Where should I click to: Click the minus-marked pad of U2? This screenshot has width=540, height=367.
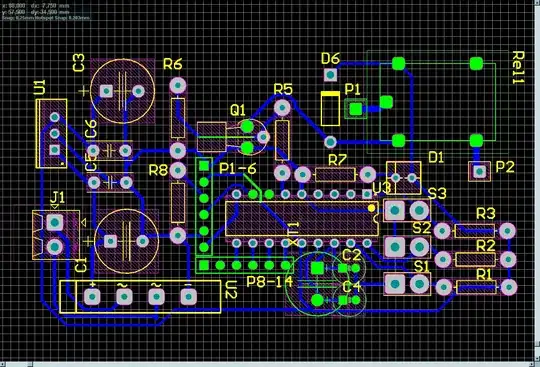(188, 297)
